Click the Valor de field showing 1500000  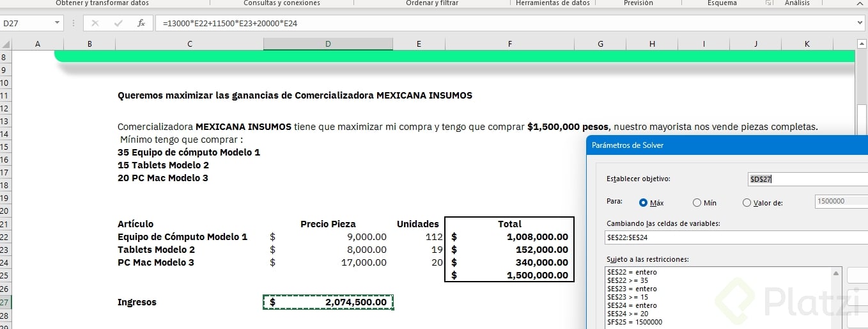[841, 201]
